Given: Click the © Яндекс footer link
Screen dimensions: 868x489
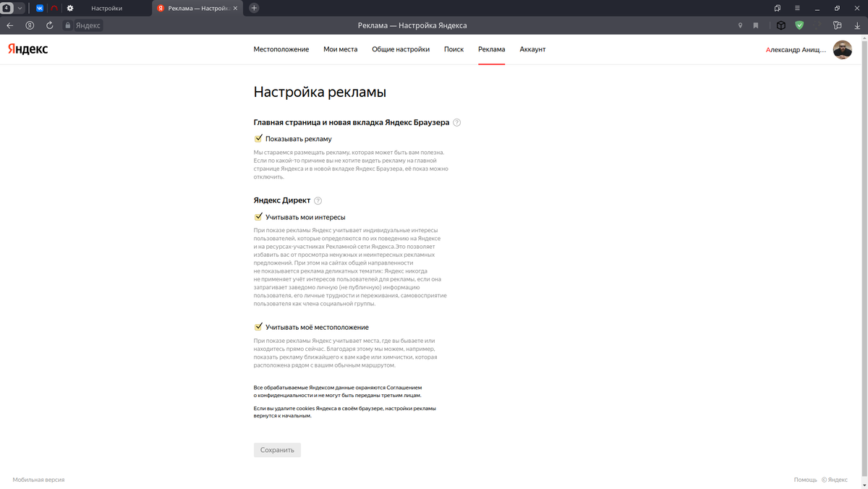Looking at the screenshot, I should [834, 480].
